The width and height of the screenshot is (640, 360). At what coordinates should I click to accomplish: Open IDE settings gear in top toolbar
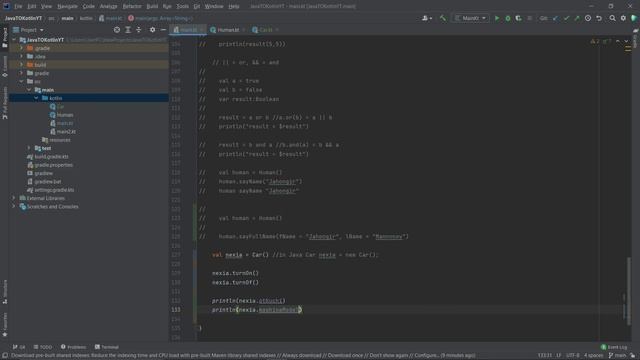click(623, 18)
